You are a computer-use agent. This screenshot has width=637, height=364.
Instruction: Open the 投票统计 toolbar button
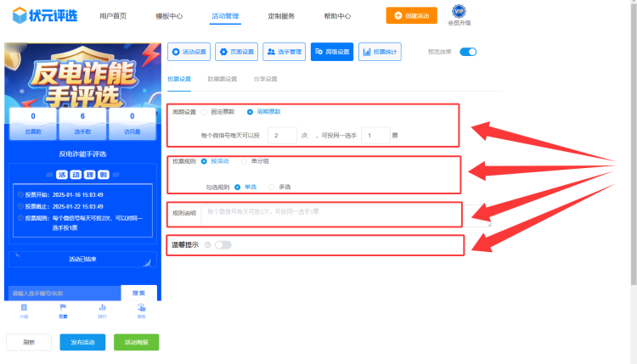[x=380, y=52]
